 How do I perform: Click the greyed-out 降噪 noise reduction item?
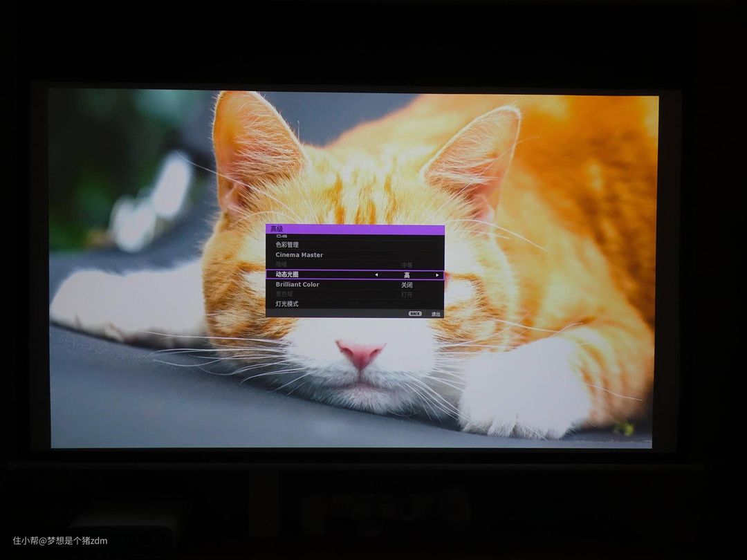tap(281, 265)
